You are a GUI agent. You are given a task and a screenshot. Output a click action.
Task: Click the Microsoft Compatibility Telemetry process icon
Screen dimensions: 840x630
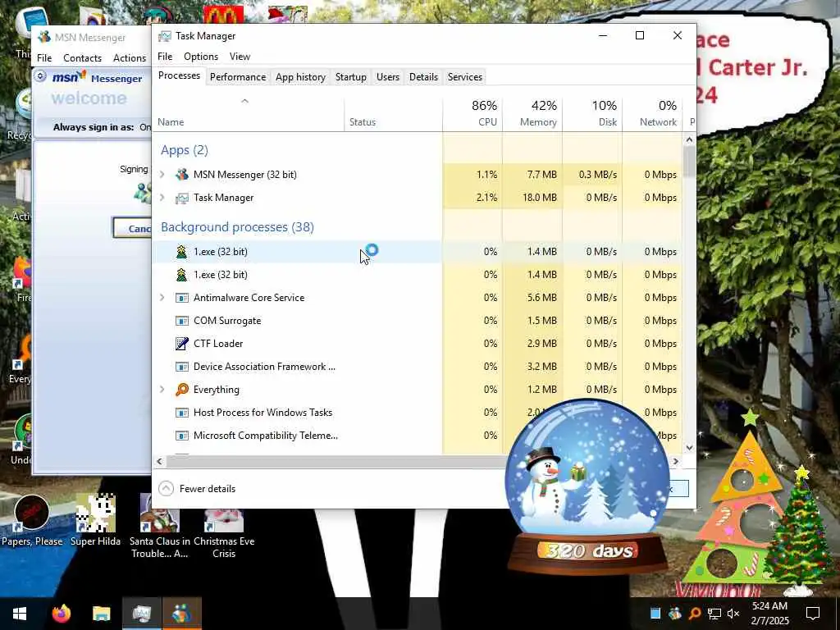(182, 436)
